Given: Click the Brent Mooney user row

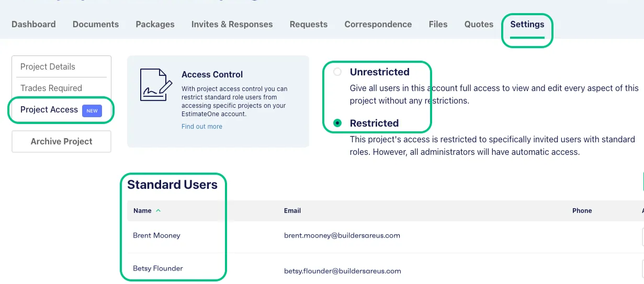Looking at the screenshot, I should coord(156,235).
